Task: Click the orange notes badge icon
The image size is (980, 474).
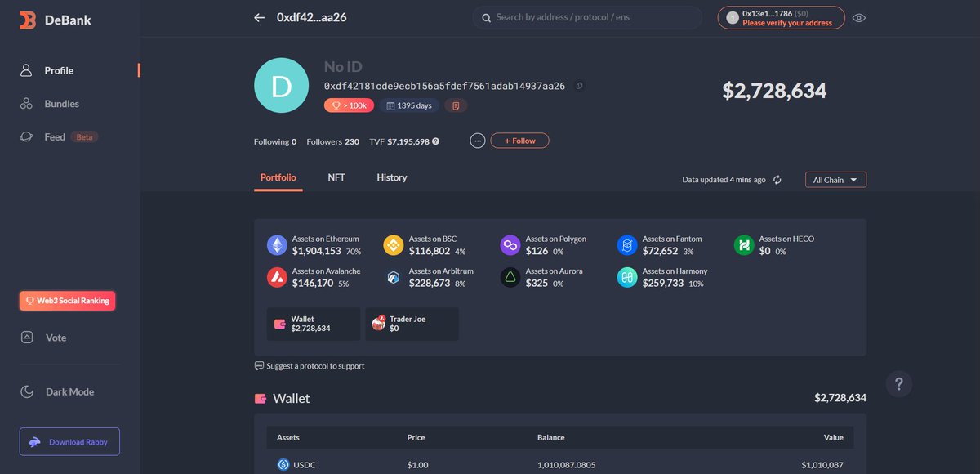Action: [x=457, y=105]
